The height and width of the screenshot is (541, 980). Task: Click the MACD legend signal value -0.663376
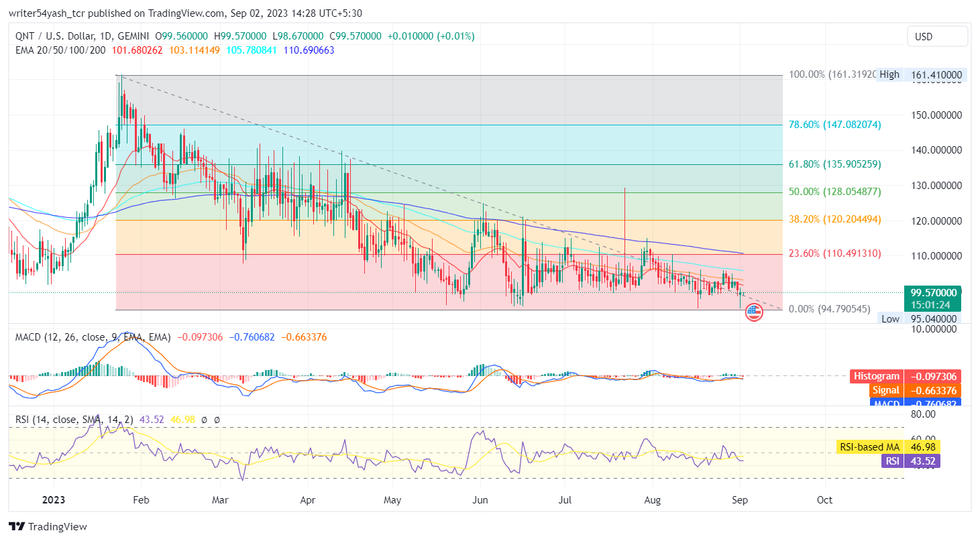point(305,337)
